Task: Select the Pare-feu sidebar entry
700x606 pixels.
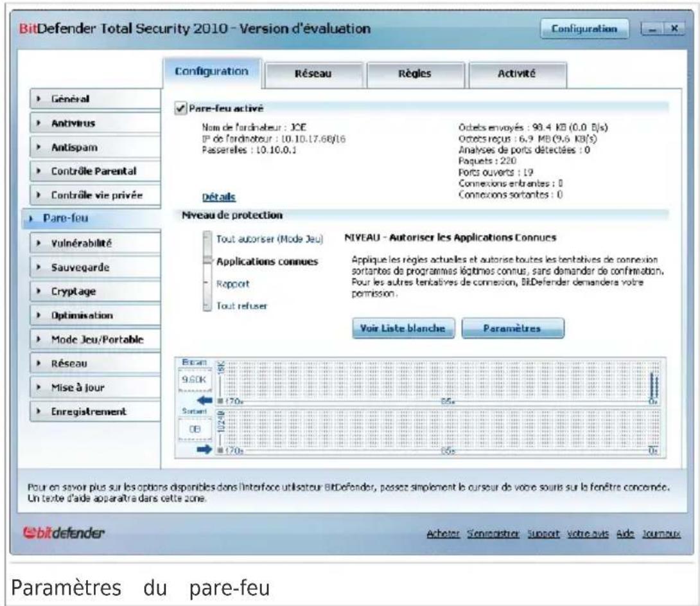Action: pyautogui.click(x=92, y=218)
